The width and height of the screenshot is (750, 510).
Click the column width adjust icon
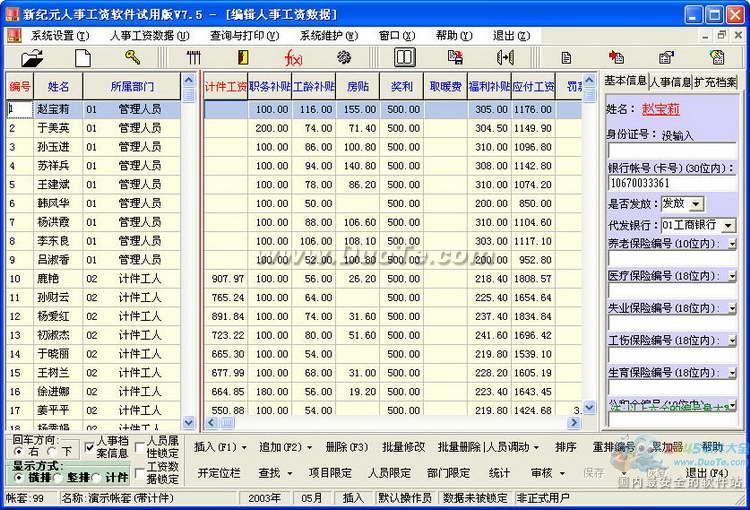(505, 58)
